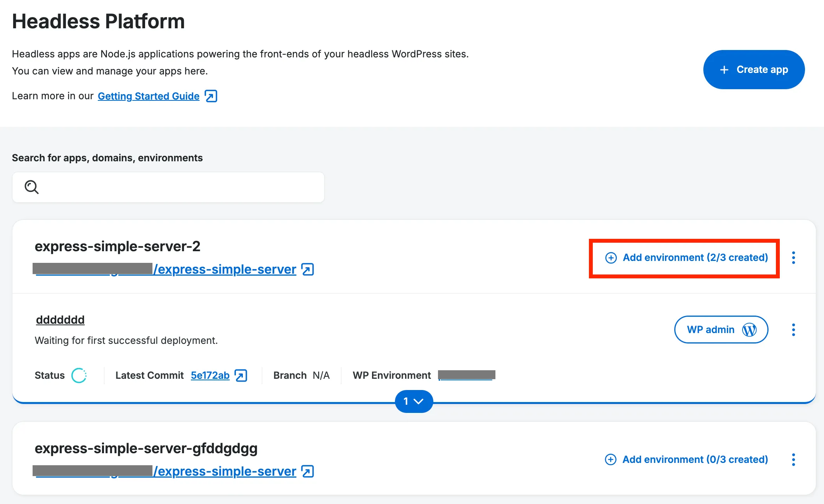Collapse the environment list using the chevron badge
824x504 pixels.
tap(414, 401)
